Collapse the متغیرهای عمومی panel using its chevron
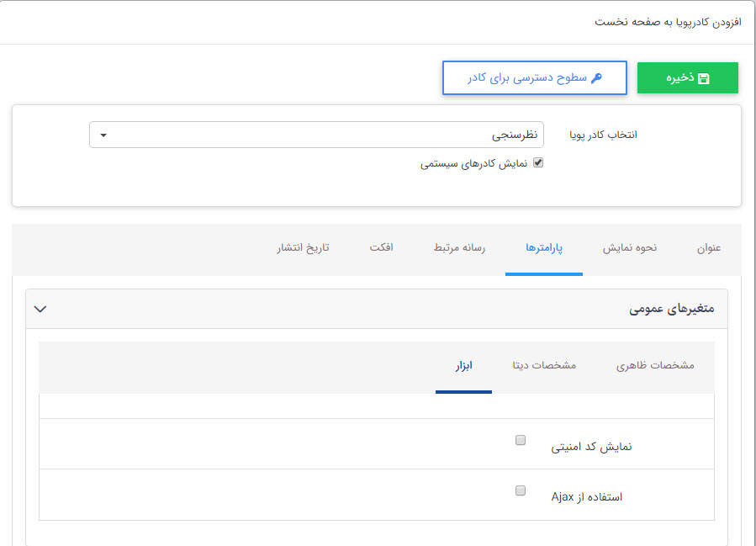The height and width of the screenshot is (546, 756). pos(40,309)
